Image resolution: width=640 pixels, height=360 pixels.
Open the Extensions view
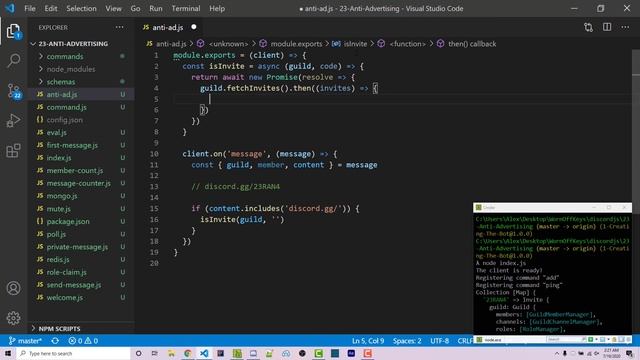[13, 151]
